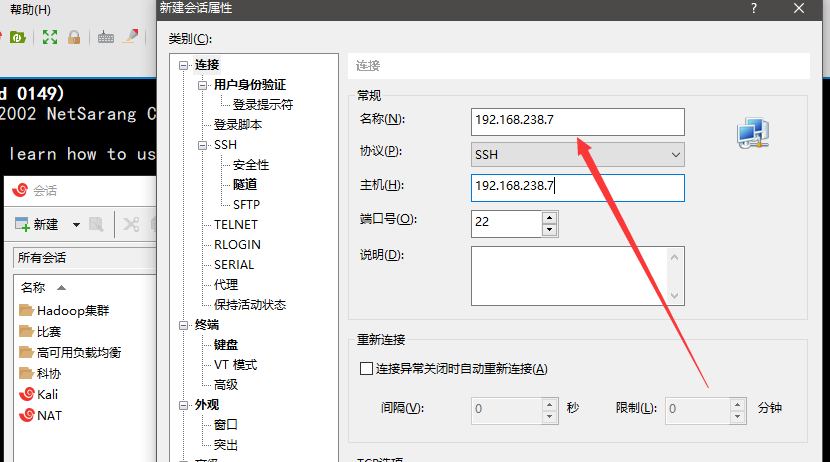Select 隧道 under SSH
Image resolution: width=830 pixels, height=462 pixels.
pos(245,185)
